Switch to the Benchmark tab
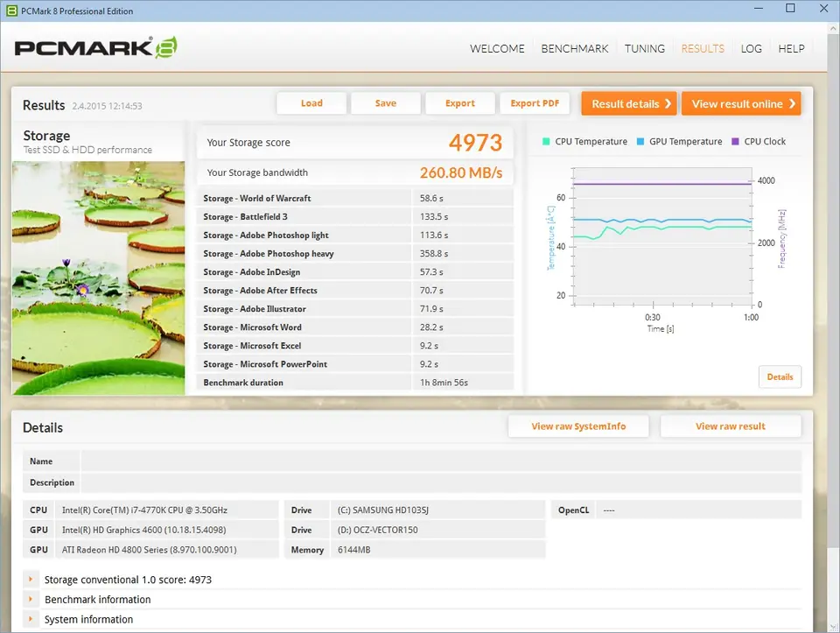Image resolution: width=840 pixels, height=633 pixels. pyautogui.click(x=574, y=49)
